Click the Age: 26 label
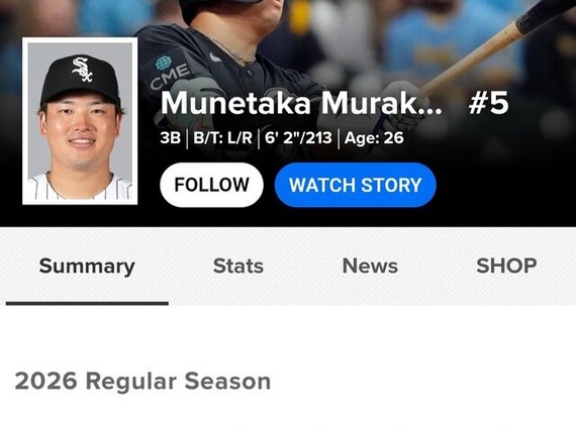 [x=374, y=138]
